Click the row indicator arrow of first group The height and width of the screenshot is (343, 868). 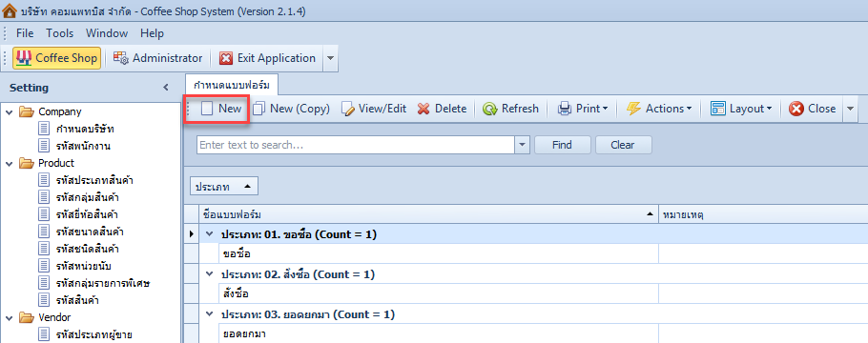pyautogui.click(x=192, y=234)
